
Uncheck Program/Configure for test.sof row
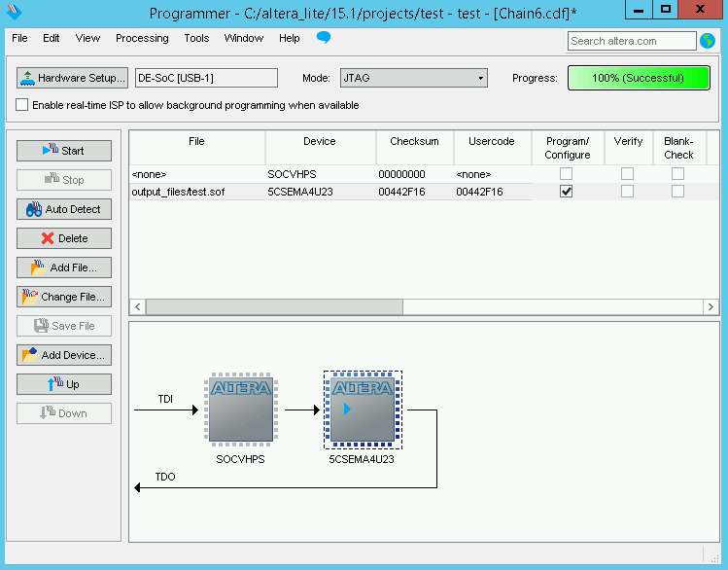[566, 192]
